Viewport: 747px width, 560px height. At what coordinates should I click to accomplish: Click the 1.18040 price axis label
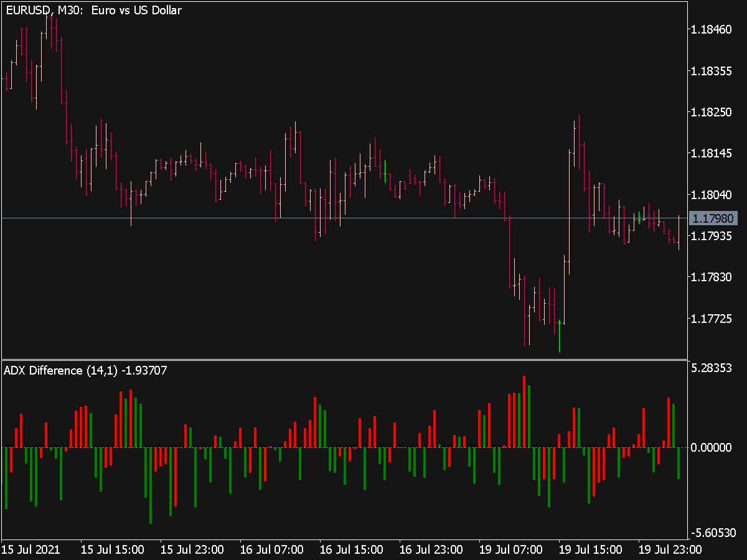tap(712, 195)
